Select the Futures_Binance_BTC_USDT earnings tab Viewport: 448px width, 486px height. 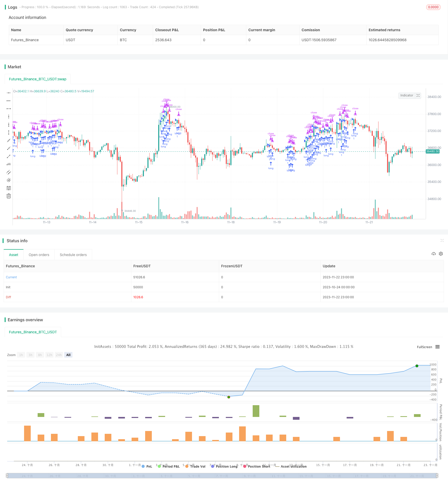[33, 332]
